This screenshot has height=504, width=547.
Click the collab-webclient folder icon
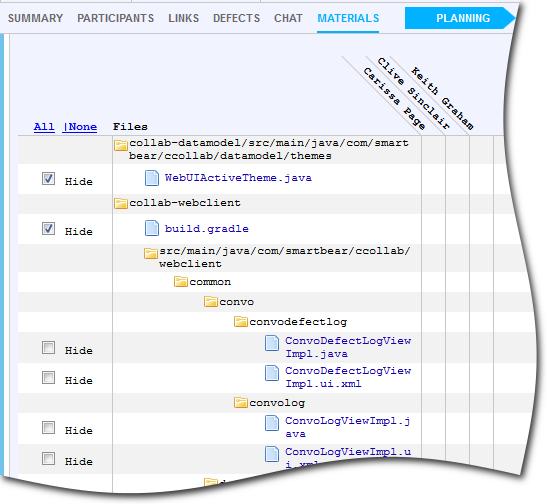(121, 203)
